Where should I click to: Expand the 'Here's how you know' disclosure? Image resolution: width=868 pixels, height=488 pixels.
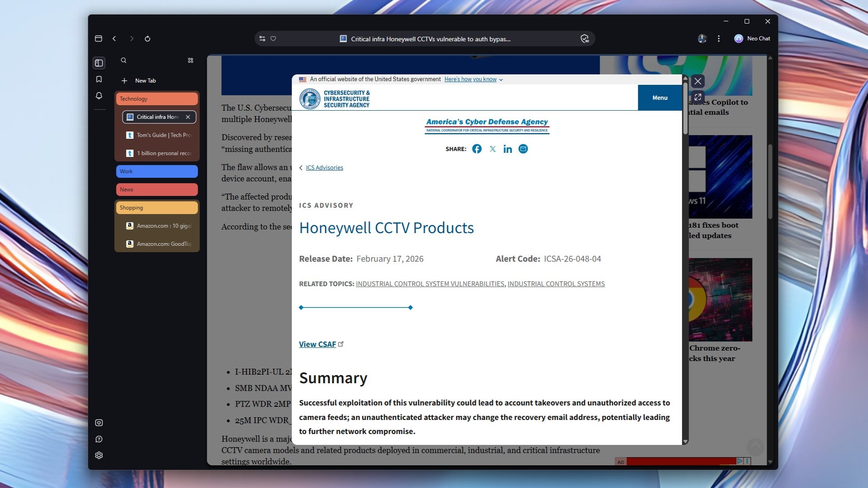471,79
